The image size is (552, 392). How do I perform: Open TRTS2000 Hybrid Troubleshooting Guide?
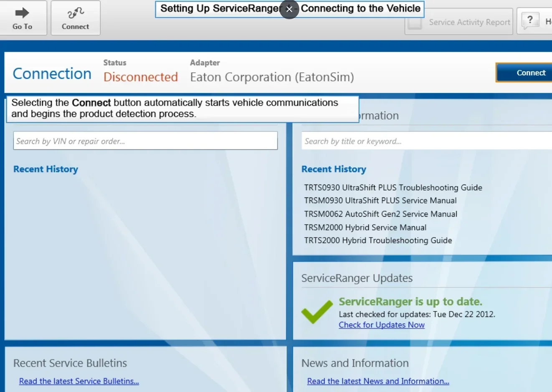[x=378, y=240]
